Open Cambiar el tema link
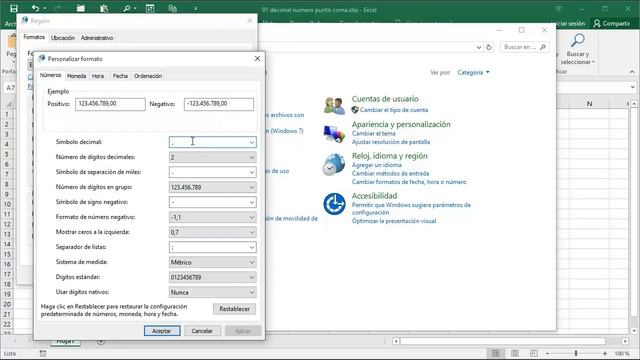Screen dimensions: 640x360 [373, 133]
